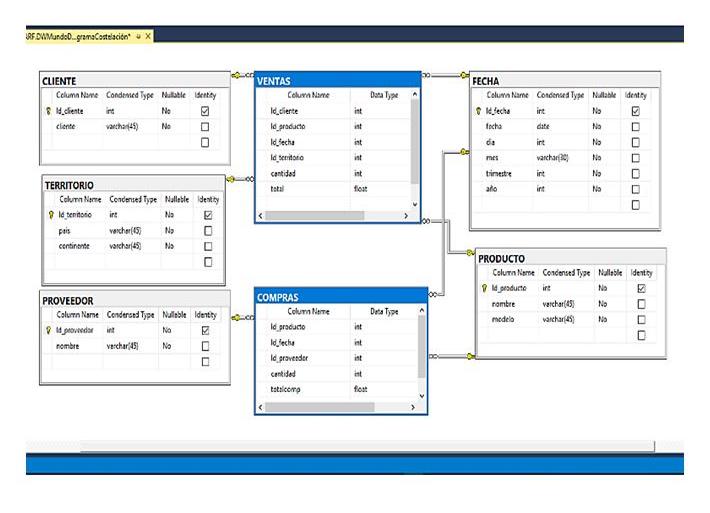Select totalcomp row in COMPRAS

[337, 389]
